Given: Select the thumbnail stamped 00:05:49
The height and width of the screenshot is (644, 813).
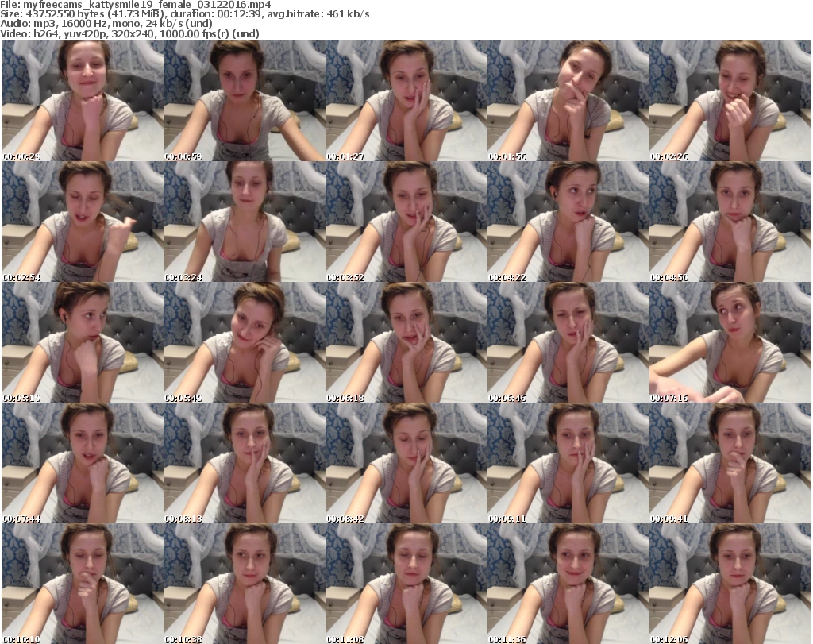Looking at the screenshot, I should pyautogui.click(x=245, y=342).
